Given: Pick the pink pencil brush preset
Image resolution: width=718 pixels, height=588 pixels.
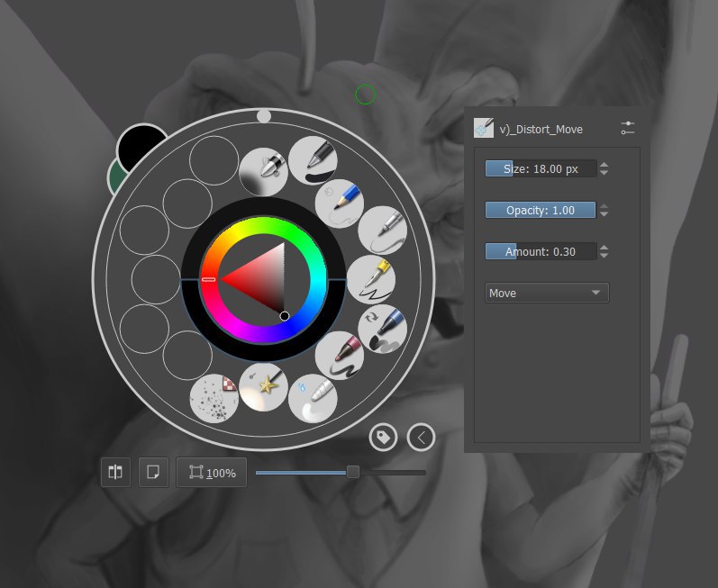Looking at the screenshot, I should [340, 356].
